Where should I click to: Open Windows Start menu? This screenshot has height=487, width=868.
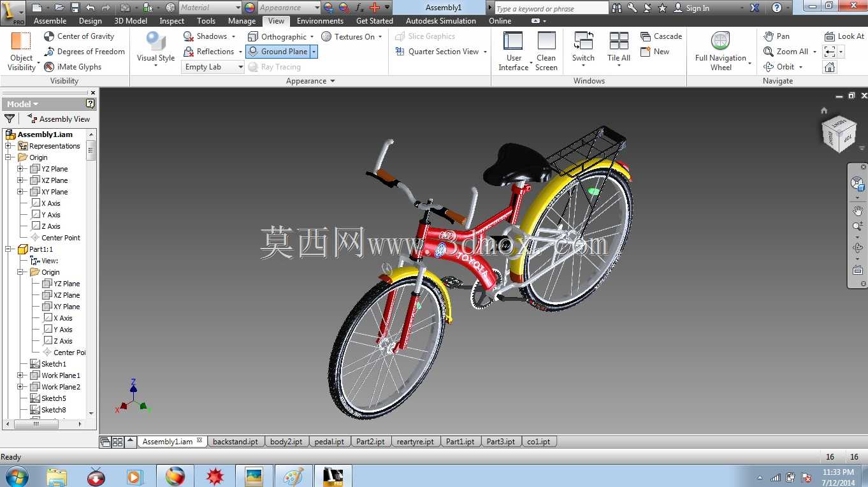click(x=16, y=476)
